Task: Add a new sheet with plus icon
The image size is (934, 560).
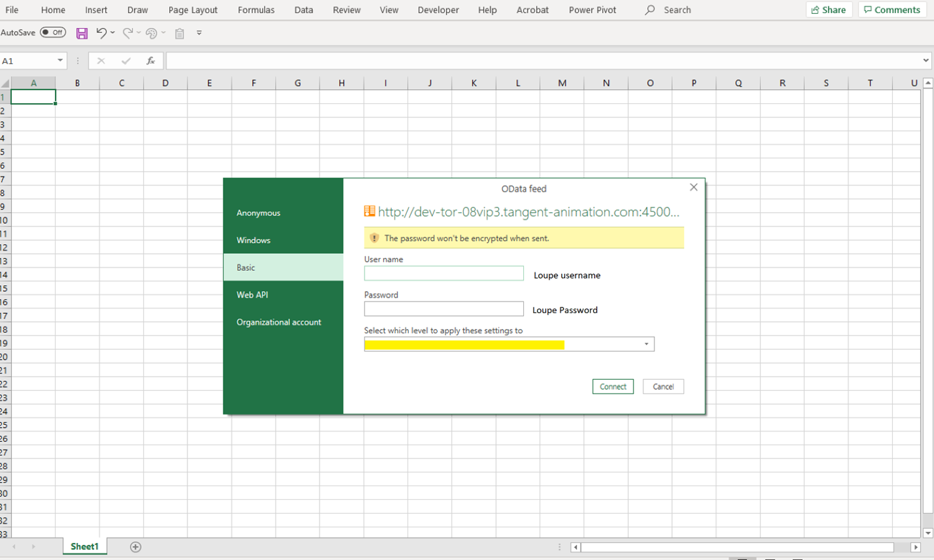Action: [136, 547]
